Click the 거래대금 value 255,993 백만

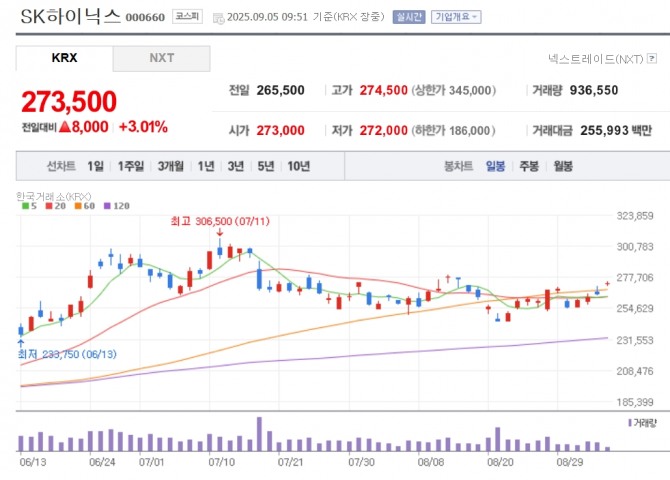[x=616, y=130]
